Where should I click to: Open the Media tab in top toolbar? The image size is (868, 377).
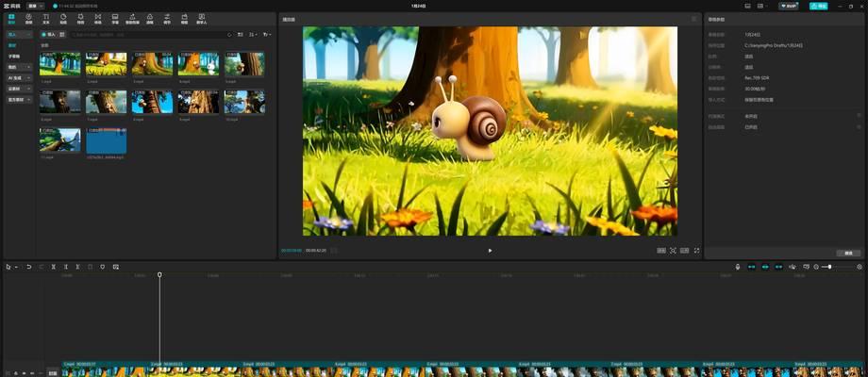(x=11, y=19)
